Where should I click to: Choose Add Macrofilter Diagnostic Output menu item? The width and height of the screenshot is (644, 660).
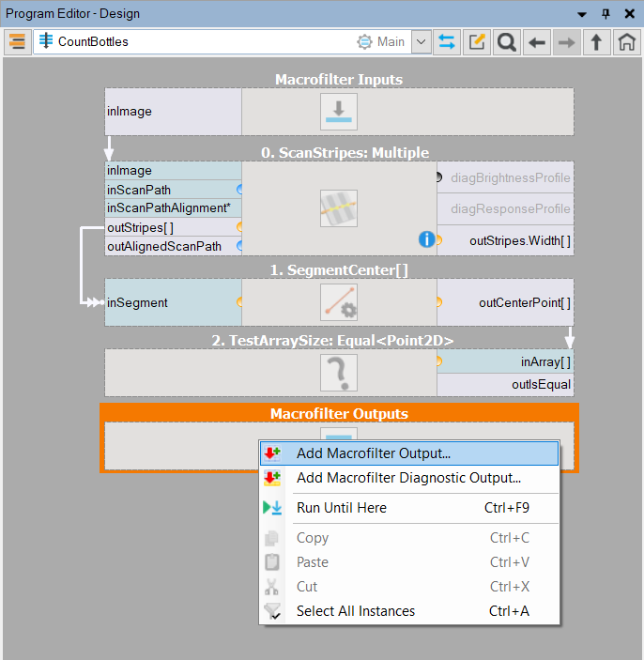click(x=408, y=478)
